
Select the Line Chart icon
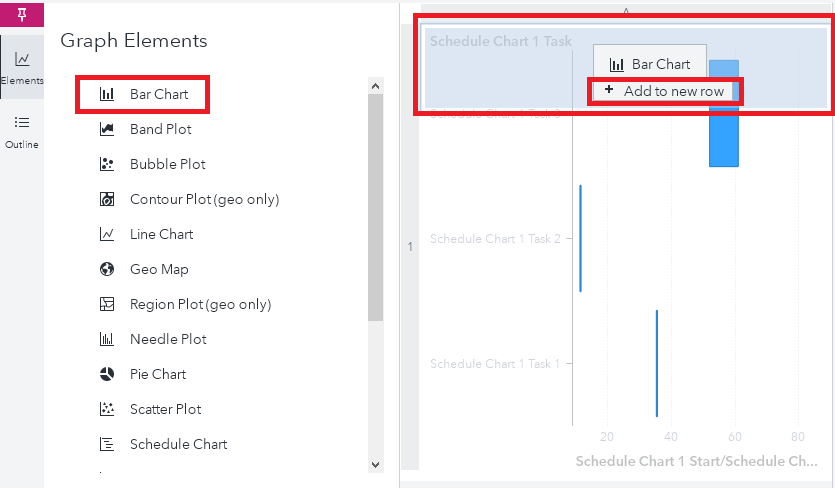click(107, 235)
